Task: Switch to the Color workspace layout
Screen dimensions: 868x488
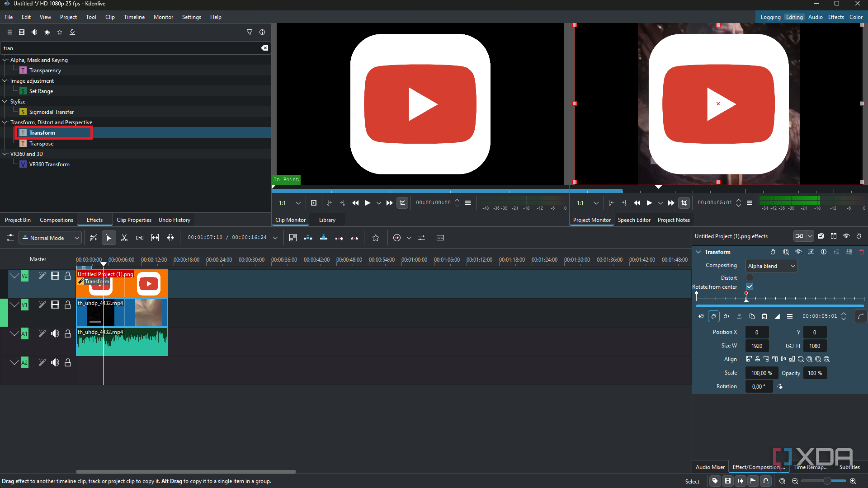Action: click(856, 17)
